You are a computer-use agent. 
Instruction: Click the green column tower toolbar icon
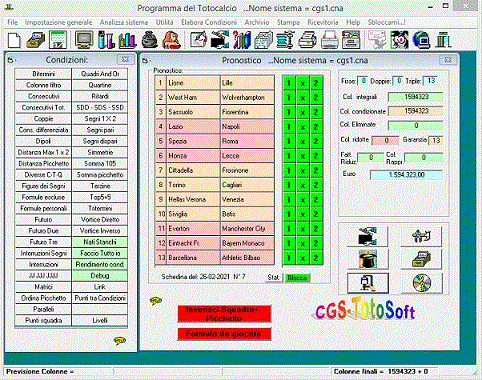point(443,40)
